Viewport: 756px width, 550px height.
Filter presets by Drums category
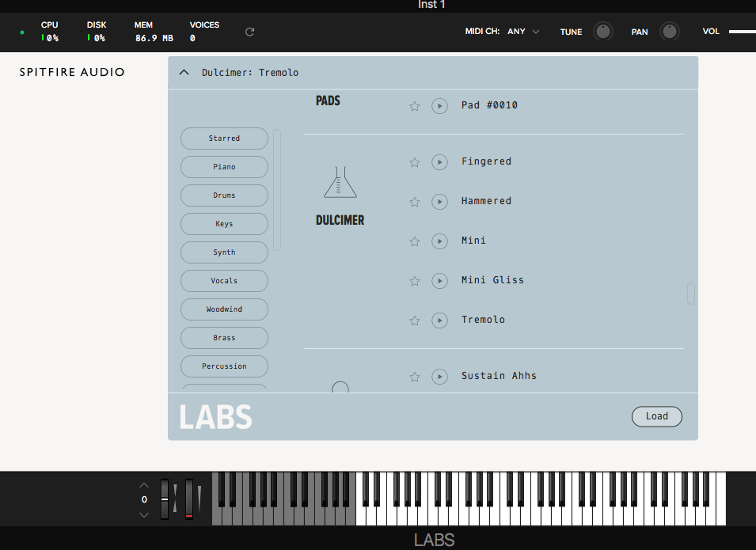[x=224, y=195]
